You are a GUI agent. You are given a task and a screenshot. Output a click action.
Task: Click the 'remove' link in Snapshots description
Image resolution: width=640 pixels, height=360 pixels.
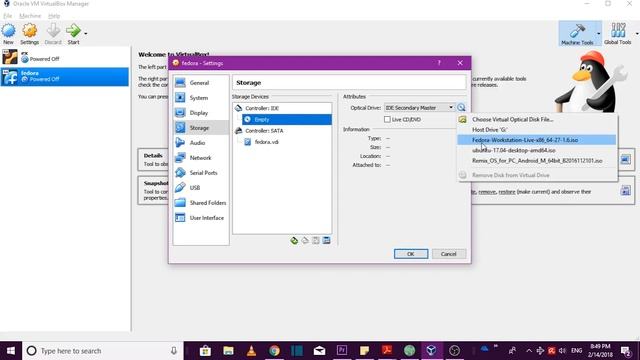click(487, 192)
